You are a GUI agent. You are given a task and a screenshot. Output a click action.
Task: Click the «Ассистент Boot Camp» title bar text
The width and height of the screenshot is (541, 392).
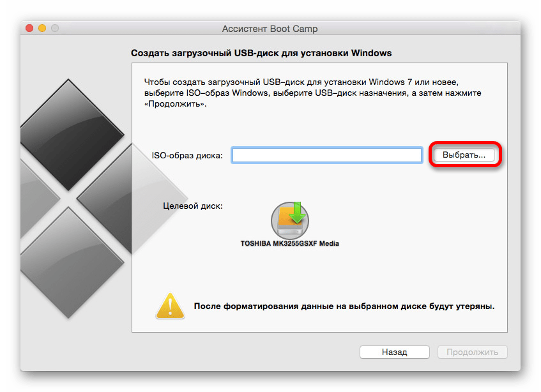tap(270, 29)
